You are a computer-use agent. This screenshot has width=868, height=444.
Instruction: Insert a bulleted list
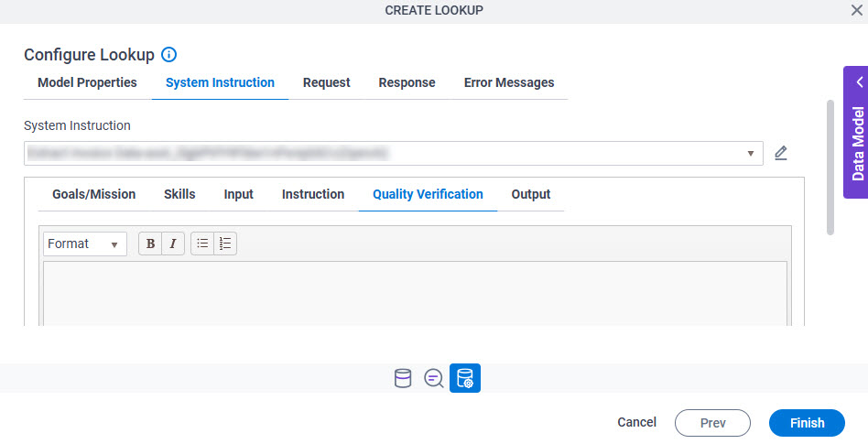click(202, 244)
